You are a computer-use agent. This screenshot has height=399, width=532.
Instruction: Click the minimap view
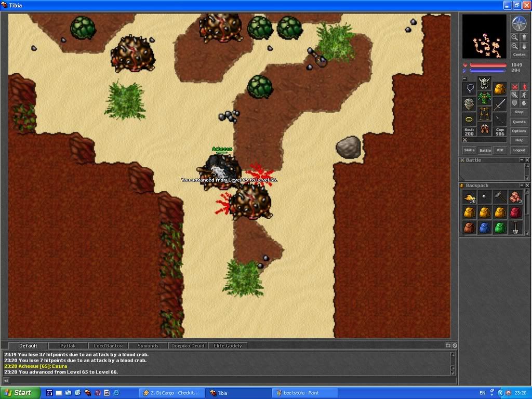[485, 36]
